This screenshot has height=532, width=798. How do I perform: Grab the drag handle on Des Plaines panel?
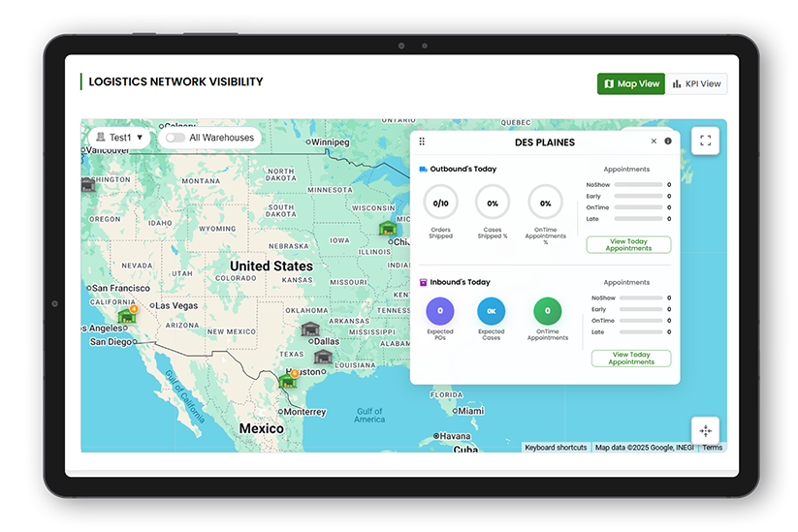(x=422, y=141)
